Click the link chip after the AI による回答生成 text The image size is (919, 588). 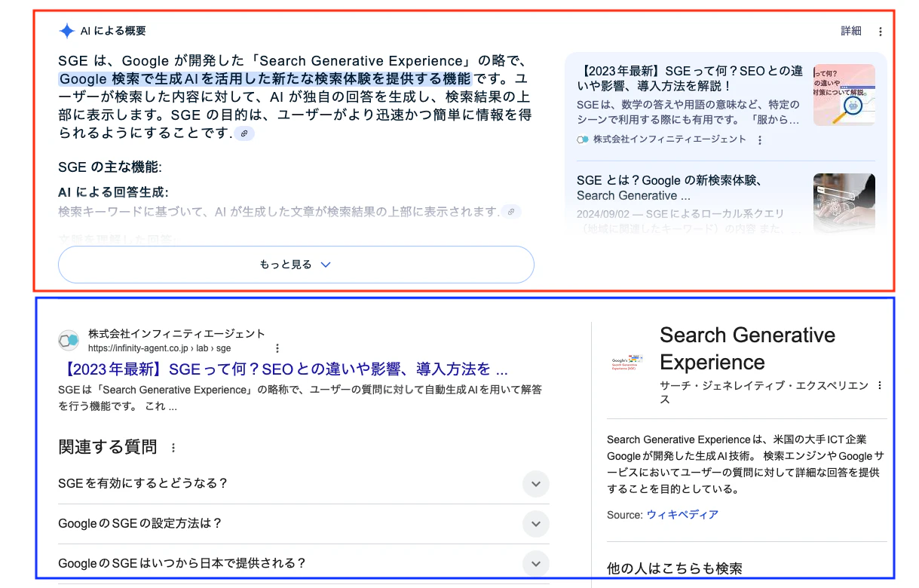coord(511,212)
